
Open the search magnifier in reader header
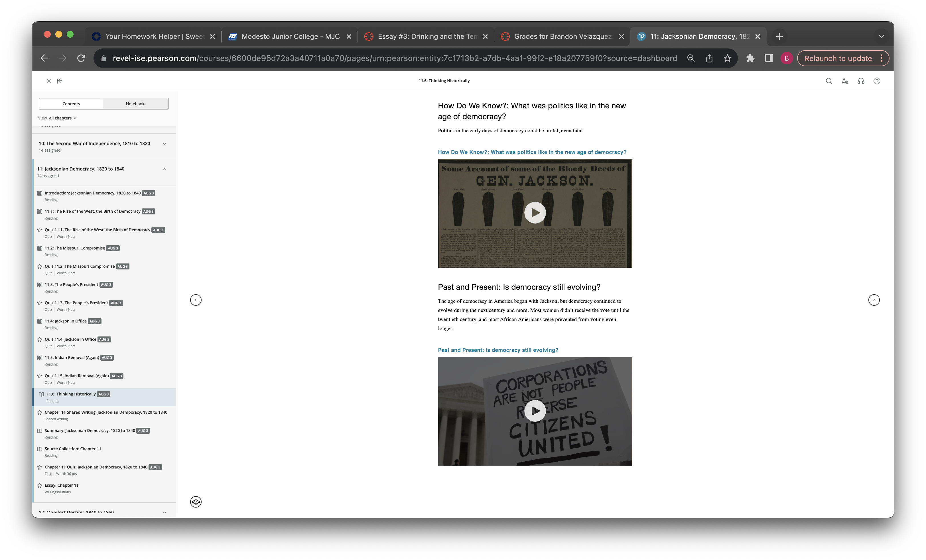(x=829, y=81)
